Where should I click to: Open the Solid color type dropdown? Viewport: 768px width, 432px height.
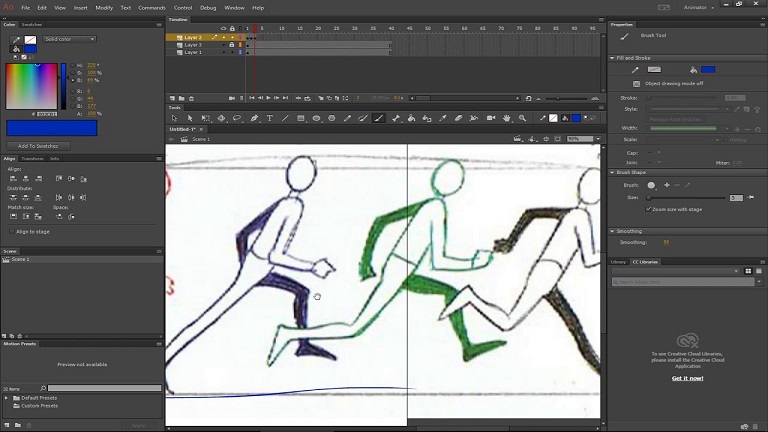(x=69, y=39)
